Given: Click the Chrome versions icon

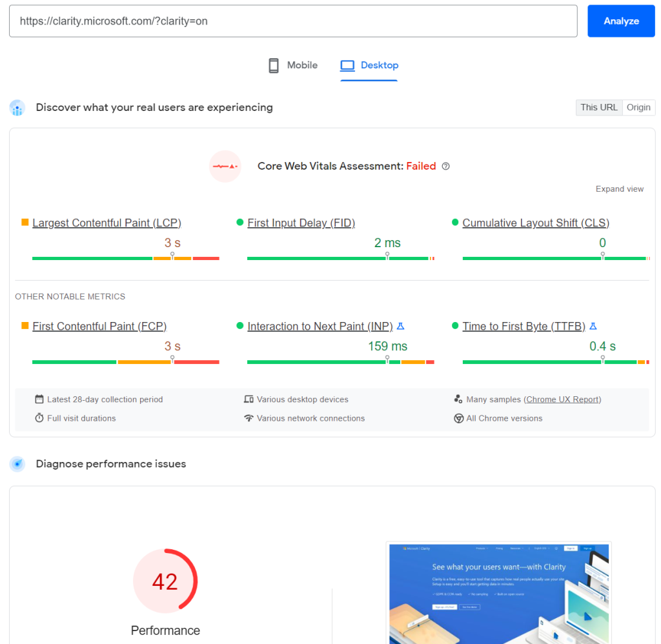Looking at the screenshot, I should (x=458, y=418).
